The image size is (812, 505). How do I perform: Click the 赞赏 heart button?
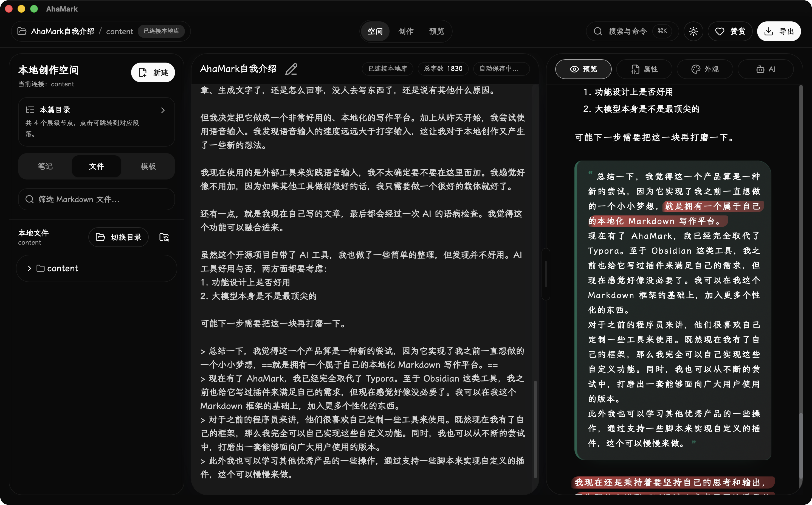(x=730, y=31)
